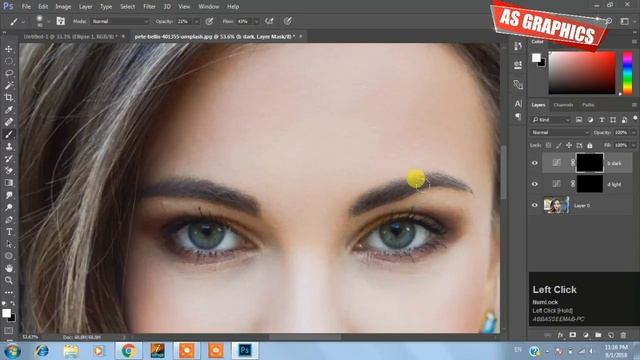Select the History Brush tool
The image size is (640, 360).
(x=9, y=158)
